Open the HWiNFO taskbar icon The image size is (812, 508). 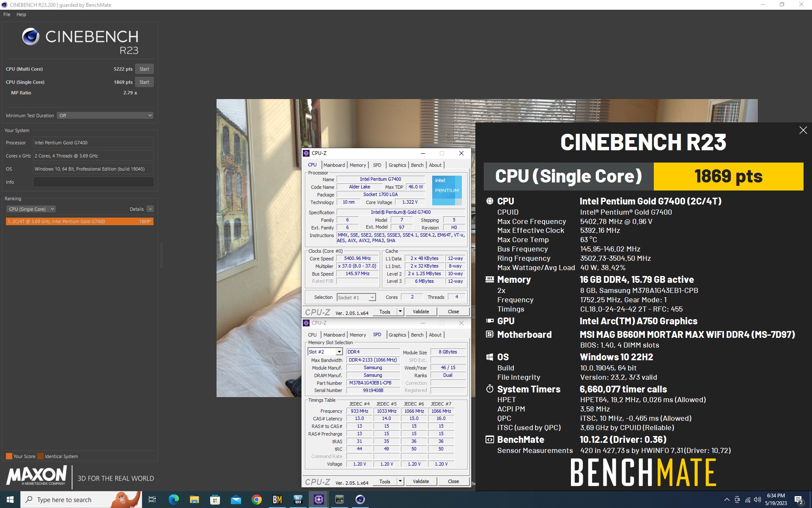coord(298,500)
